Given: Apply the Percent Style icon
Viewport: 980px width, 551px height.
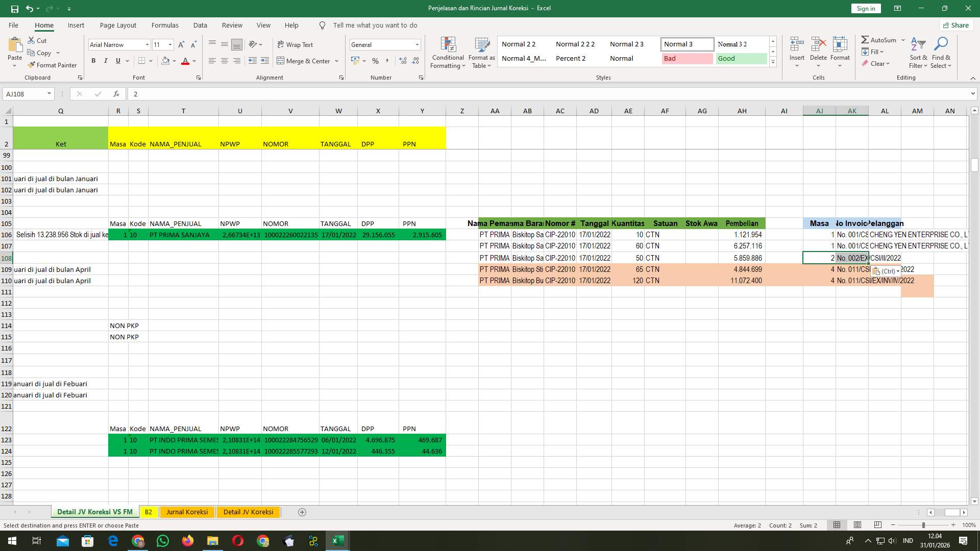Looking at the screenshot, I should (x=376, y=61).
